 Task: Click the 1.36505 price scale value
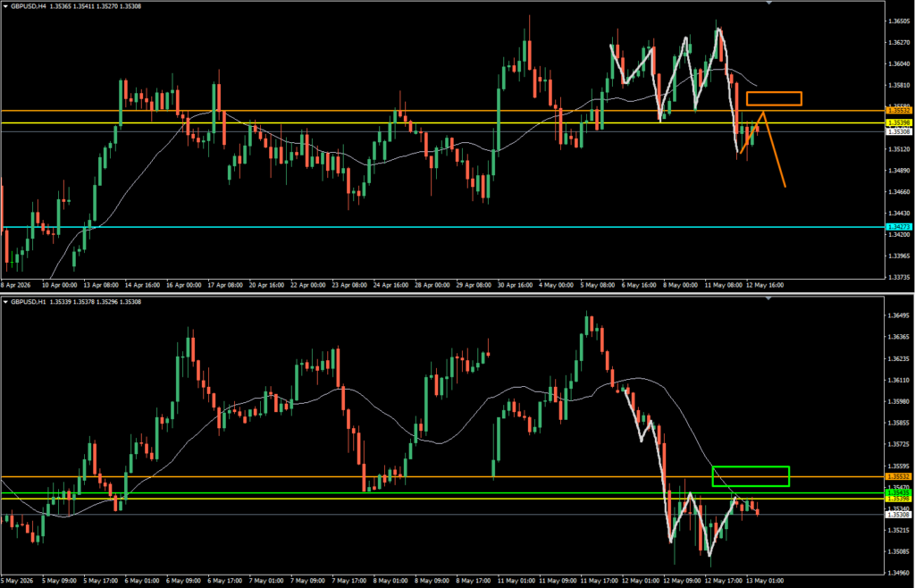(x=899, y=21)
